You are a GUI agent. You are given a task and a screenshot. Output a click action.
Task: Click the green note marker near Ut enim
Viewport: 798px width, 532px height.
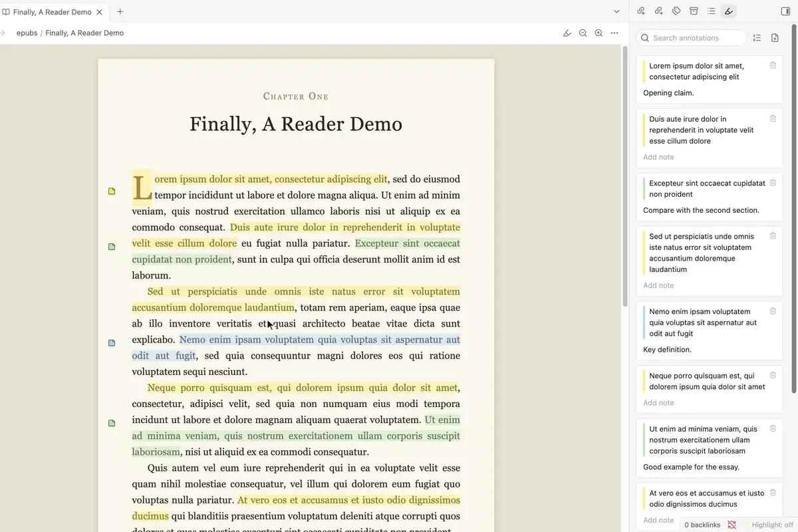(x=112, y=423)
